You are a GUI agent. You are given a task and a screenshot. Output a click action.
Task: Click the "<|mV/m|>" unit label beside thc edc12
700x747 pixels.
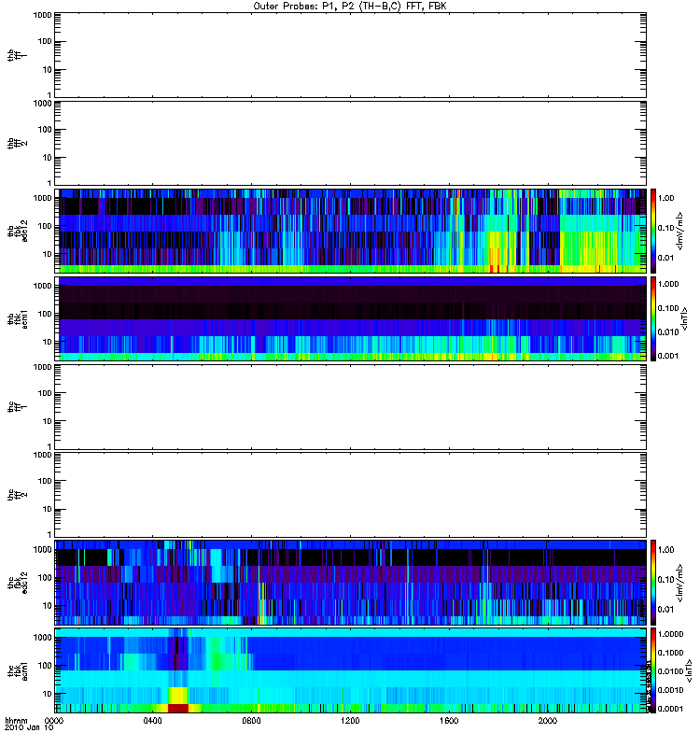680,583
